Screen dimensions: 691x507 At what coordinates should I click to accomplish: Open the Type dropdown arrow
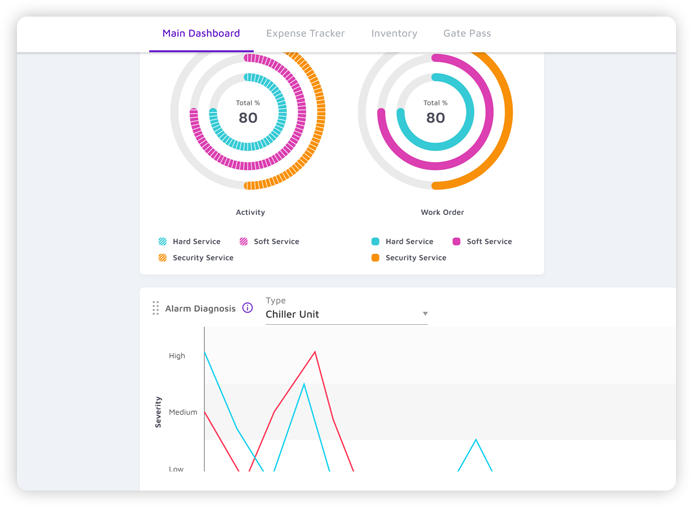(x=425, y=314)
